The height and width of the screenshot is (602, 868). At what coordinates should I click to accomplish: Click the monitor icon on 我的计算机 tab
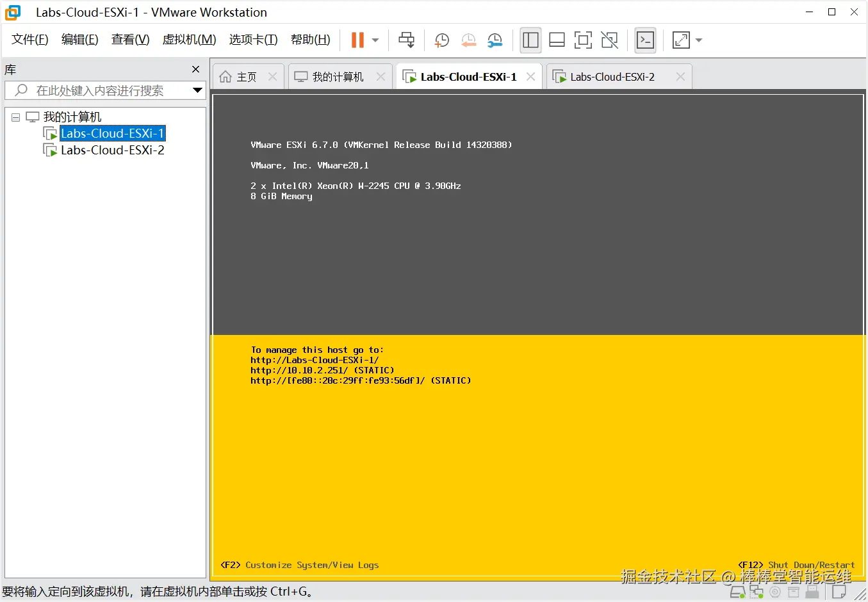click(x=301, y=77)
